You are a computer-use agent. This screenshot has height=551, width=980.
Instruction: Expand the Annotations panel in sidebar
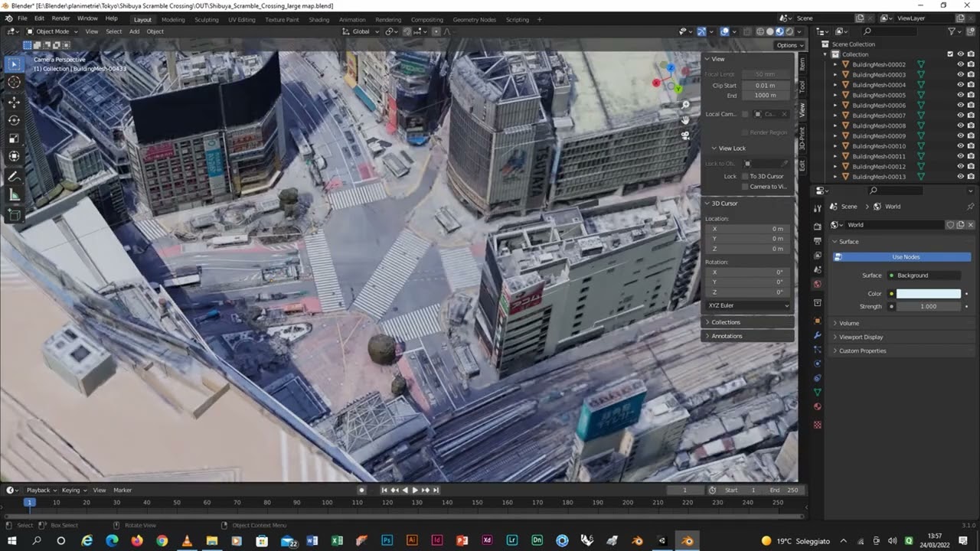(x=726, y=336)
